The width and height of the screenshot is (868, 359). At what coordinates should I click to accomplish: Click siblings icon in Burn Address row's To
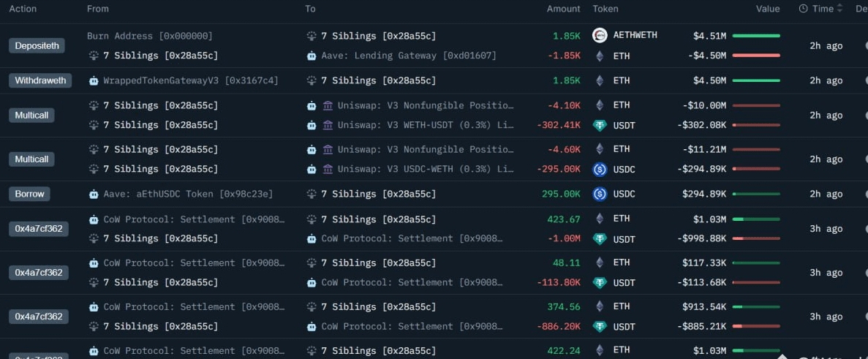click(312, 36)
